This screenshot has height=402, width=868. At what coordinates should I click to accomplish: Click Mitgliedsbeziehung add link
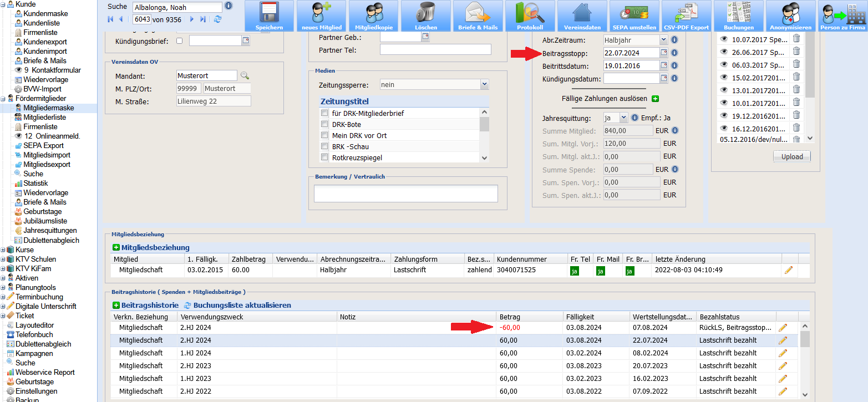pos(155,247)
